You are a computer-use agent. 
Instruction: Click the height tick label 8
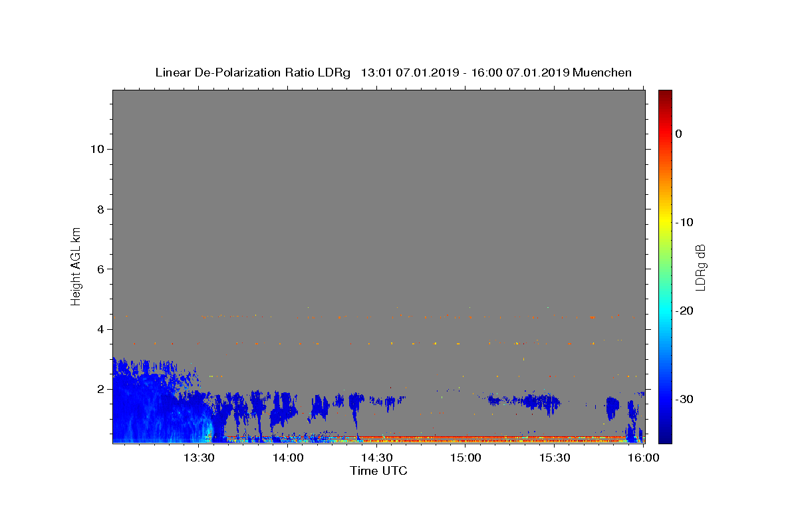(100, 209)
